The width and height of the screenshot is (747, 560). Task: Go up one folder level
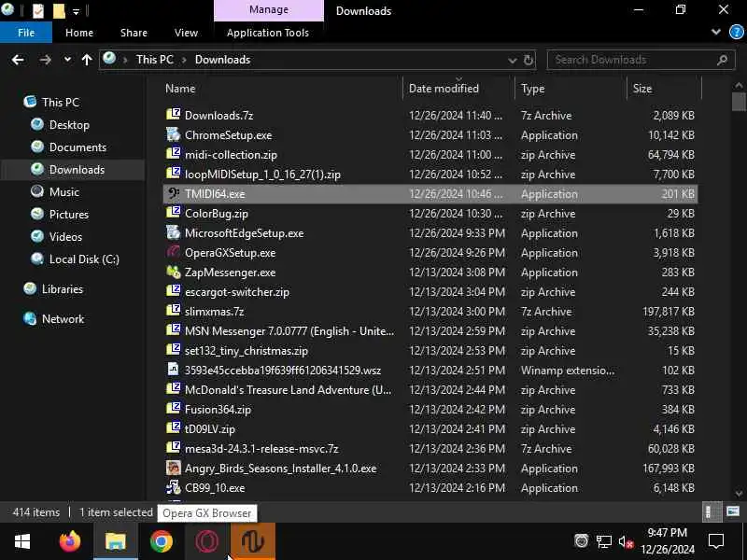[x=87, y=60]
